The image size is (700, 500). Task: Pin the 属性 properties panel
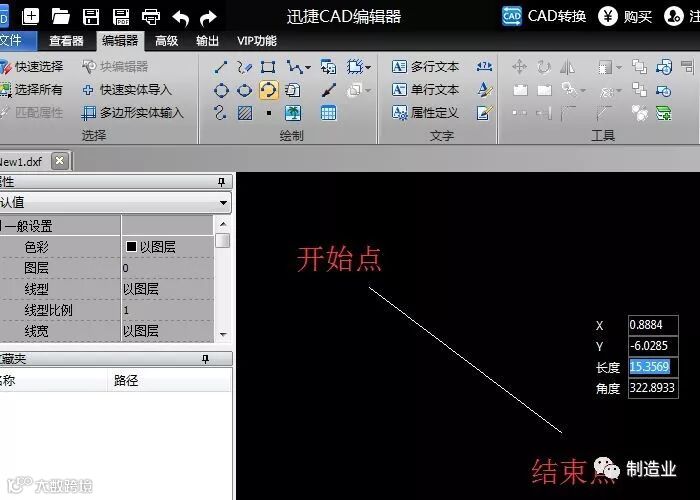coord(221,182)
